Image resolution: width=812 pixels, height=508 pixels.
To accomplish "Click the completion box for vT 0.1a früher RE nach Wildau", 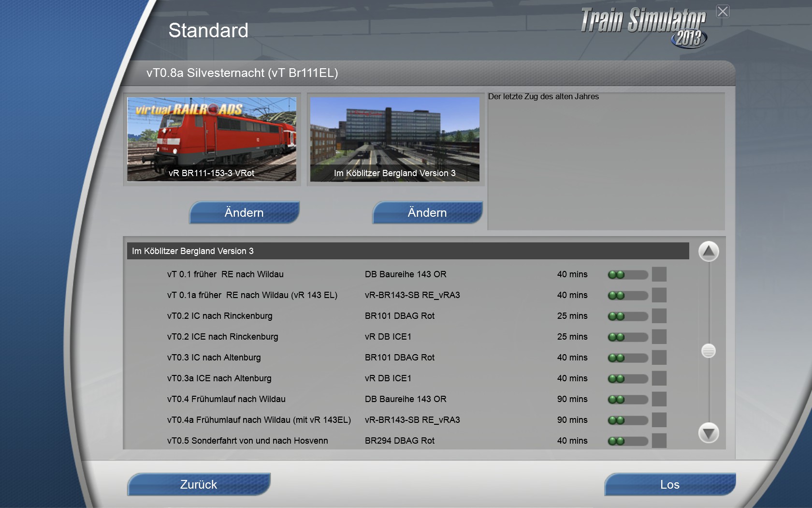I will [x=659, y=295].
